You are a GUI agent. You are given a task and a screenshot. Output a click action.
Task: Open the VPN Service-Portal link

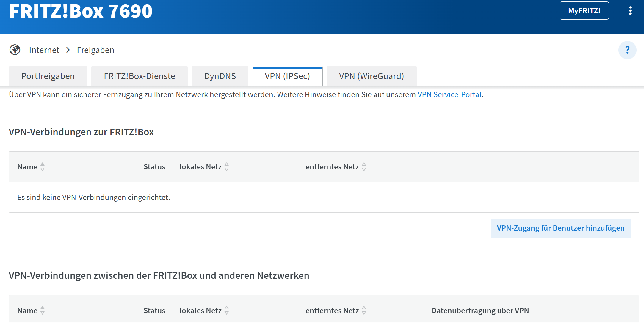449,95
